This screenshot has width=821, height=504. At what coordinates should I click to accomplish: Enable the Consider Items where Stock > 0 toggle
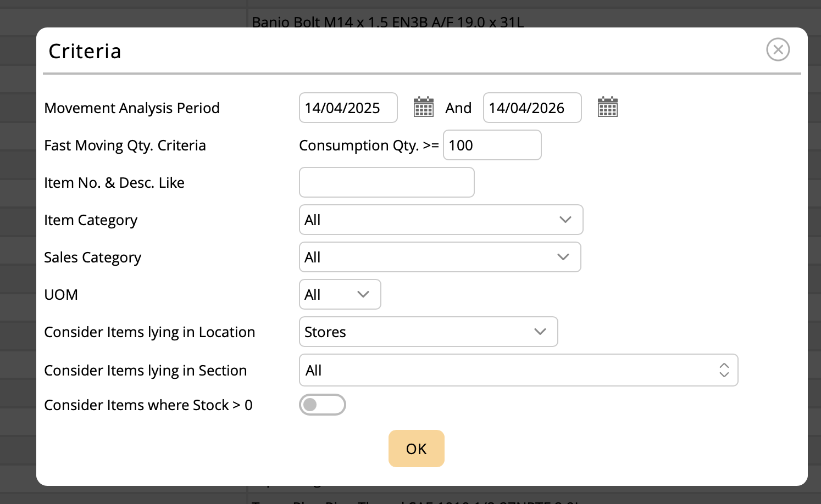[323, 405]
